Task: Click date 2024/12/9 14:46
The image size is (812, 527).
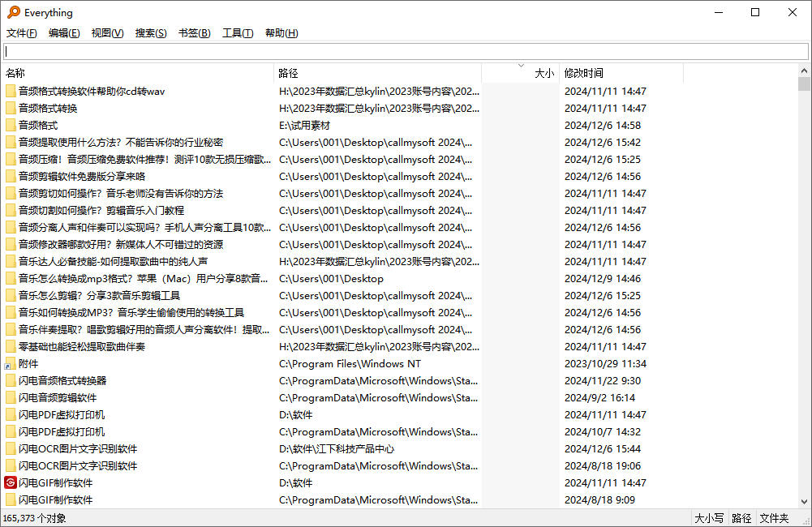Action: [x=602, y=279]
